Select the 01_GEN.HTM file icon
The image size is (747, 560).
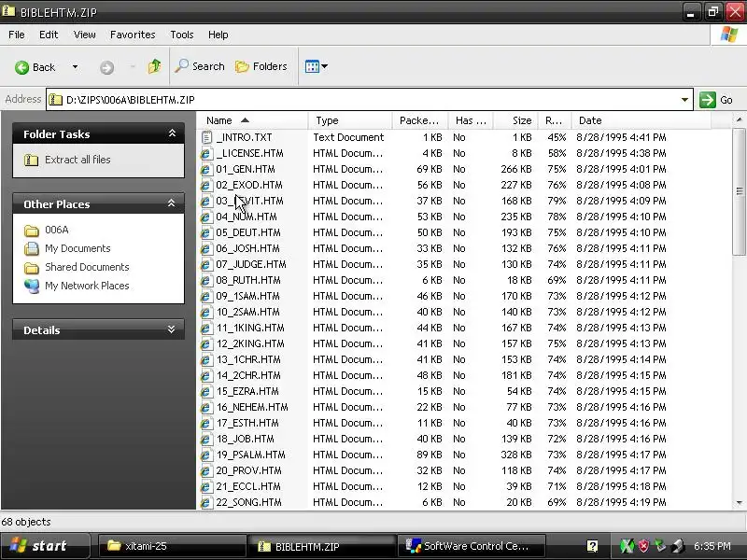pyautogui.click(x=206, y=169)
